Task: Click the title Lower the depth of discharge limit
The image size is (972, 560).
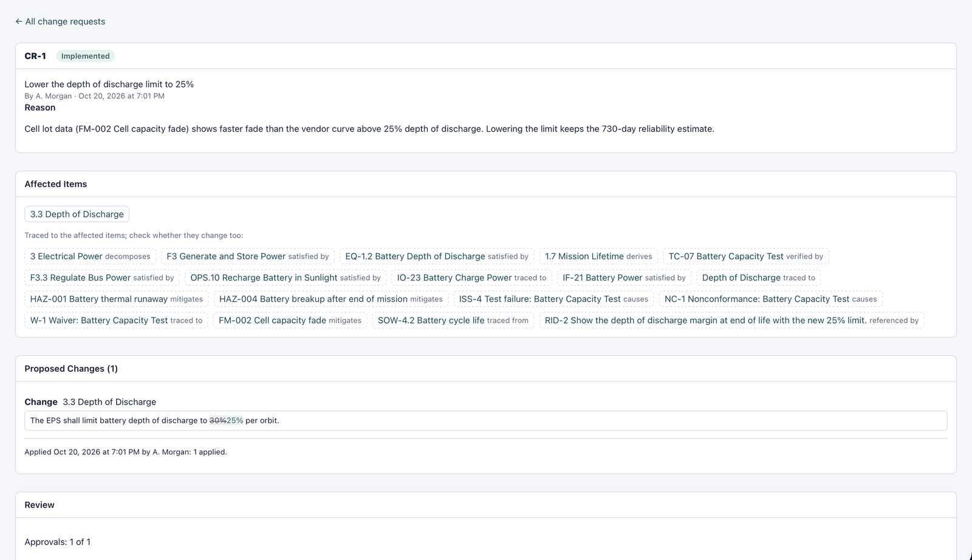Action: pos(109,84)
